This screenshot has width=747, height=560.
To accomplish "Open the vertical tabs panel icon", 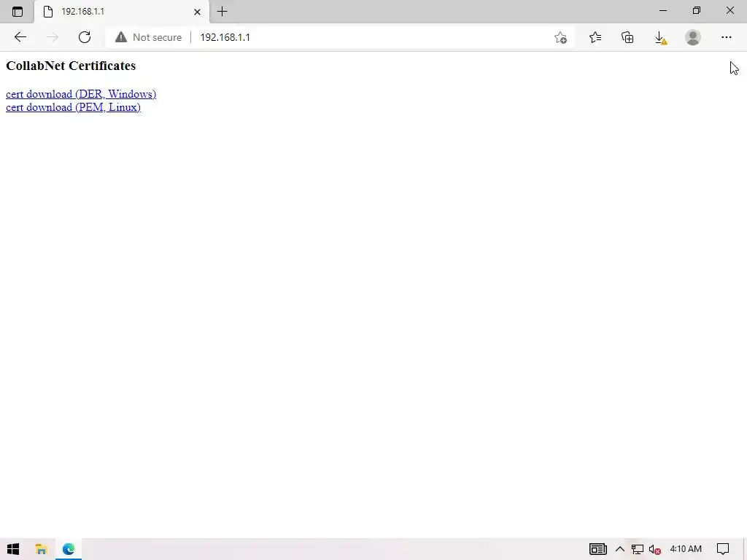I will 18,12.
